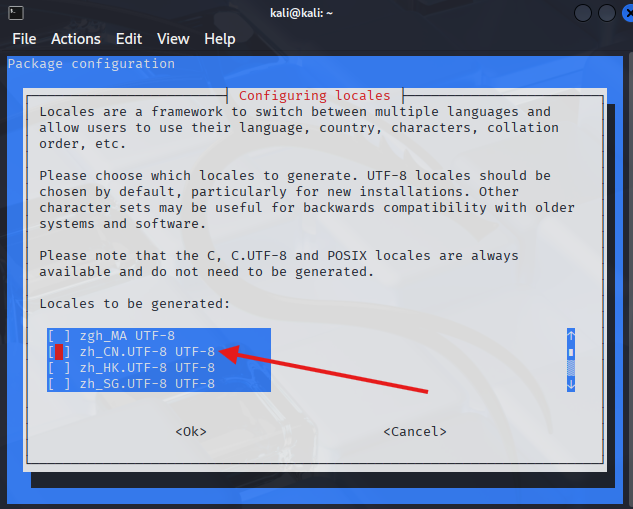Screen dimensions: 633x509
Task: Click the terminal icon in title bar
Action: [16, 13]
